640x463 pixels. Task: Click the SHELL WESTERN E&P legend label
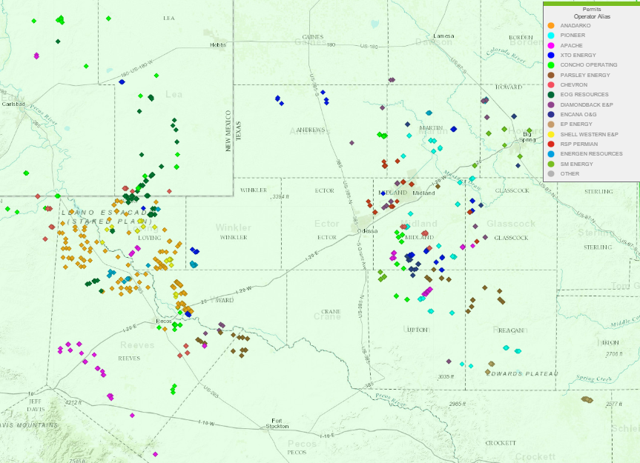(x=589, y=134)
